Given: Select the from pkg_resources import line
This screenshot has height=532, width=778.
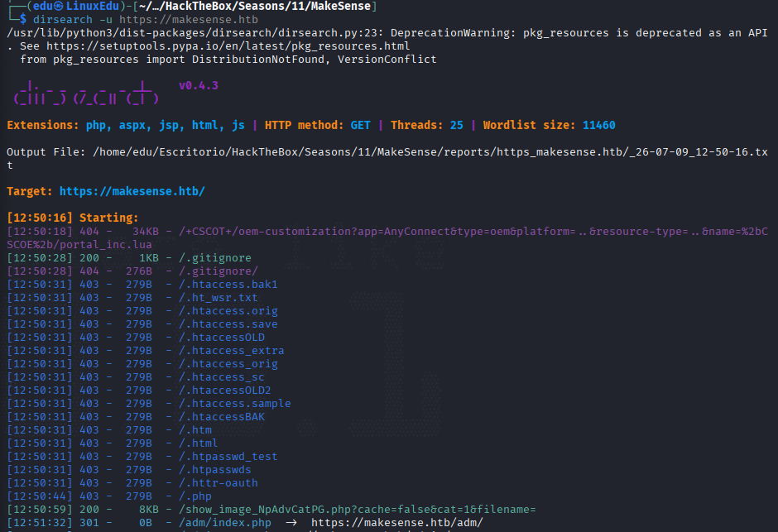Looking at the screenshot, I should (x=228, y=60).
